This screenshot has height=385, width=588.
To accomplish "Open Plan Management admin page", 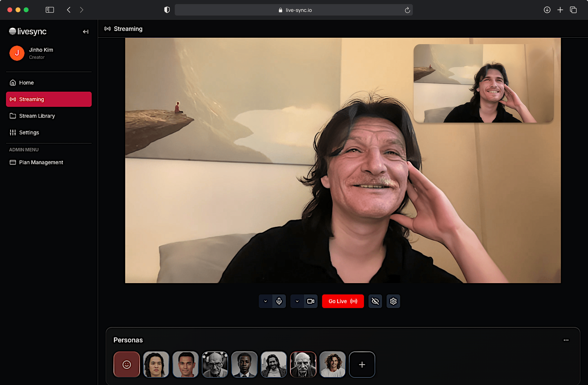I will click(41, 162).
